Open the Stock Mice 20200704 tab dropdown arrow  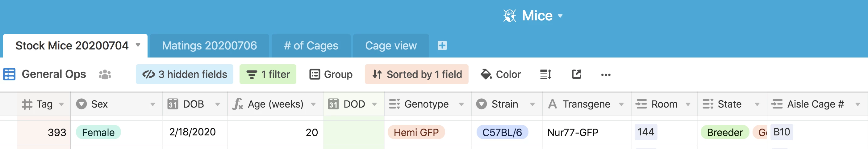[x=138, y=45]
